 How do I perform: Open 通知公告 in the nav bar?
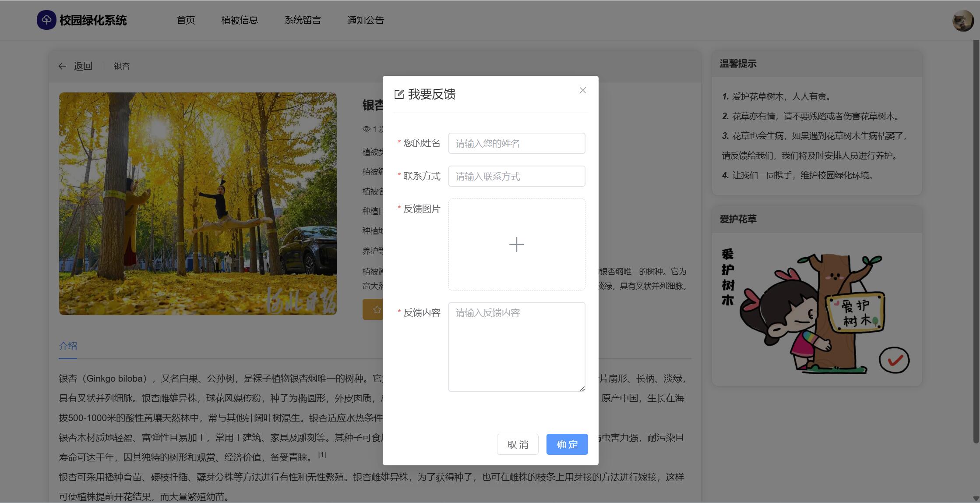[366, 20]
